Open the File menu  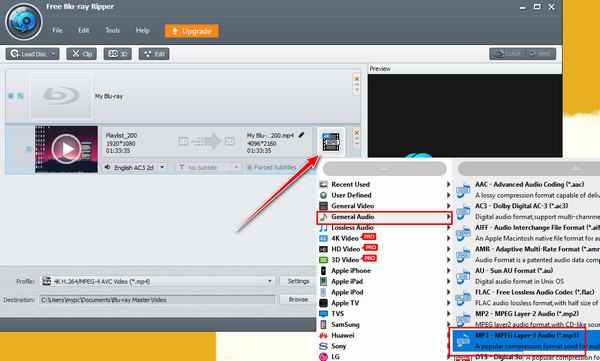pos(57,30)
